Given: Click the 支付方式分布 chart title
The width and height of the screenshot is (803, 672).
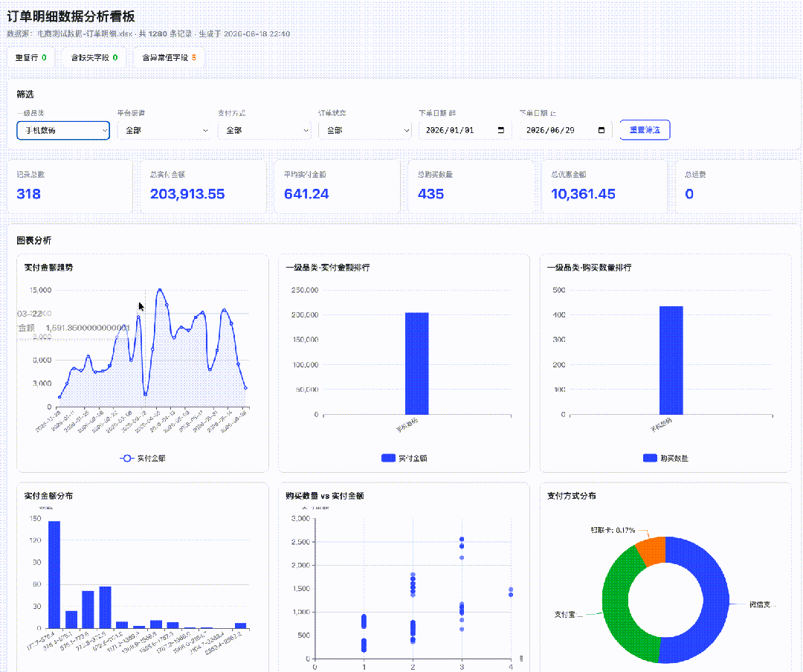Looking at the screenshot, I should 572,496.
